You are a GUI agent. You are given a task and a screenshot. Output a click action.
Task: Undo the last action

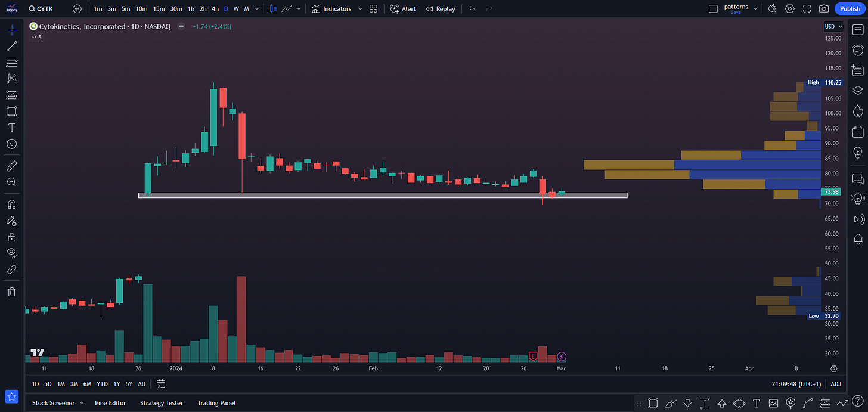click(472, 9)
